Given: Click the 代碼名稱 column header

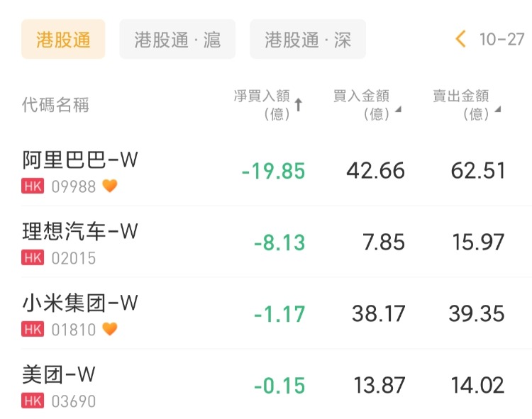Looking at the screenshot, I should click(55, 104).
